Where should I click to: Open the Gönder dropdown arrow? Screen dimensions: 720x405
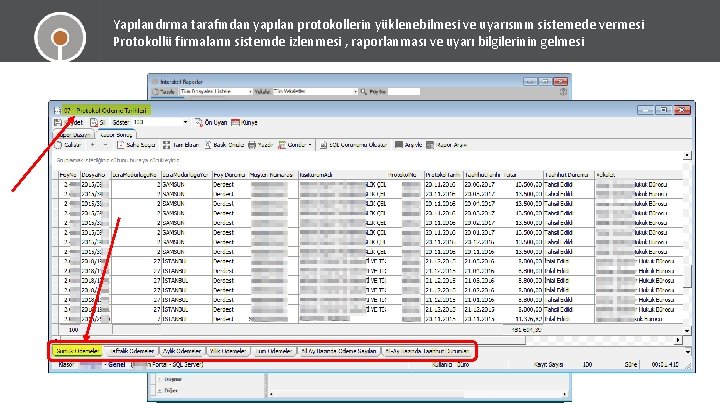310,145
